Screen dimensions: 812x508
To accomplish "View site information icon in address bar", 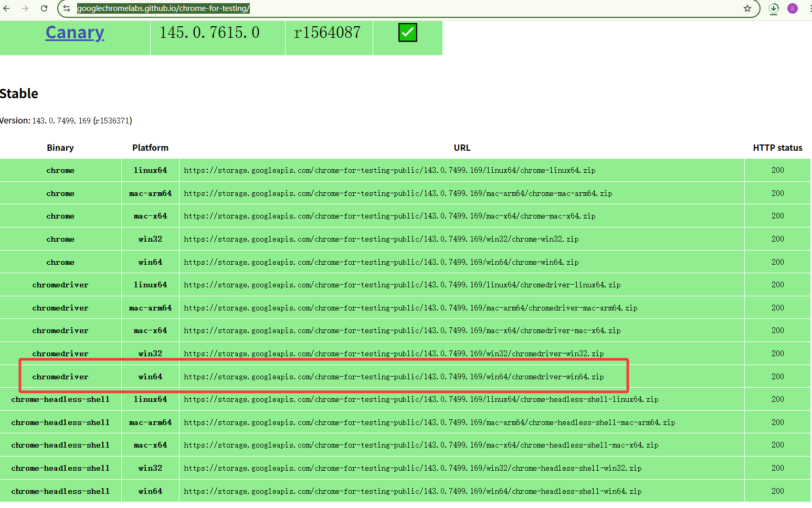I will [67, 8].
